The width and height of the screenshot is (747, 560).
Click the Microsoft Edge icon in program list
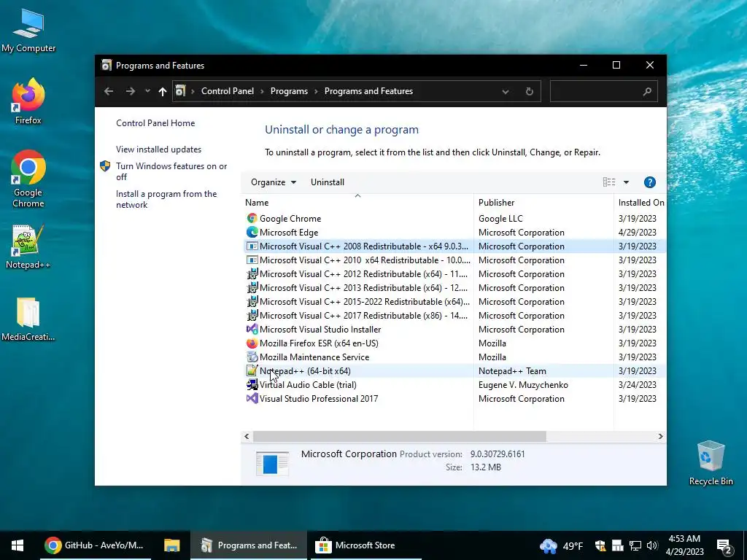252,233
